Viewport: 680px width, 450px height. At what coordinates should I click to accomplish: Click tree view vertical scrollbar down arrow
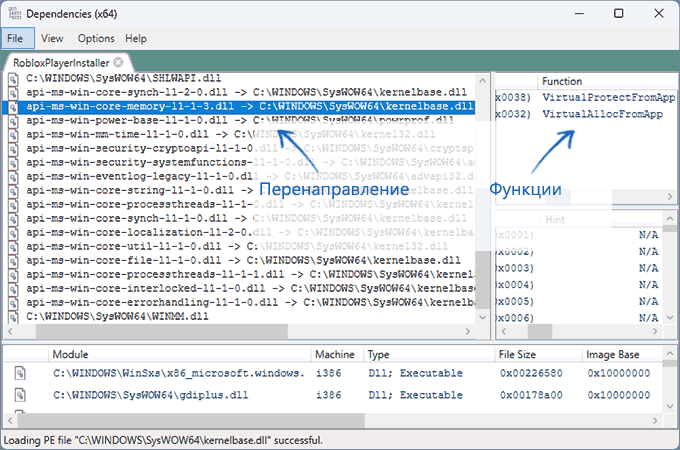pyautogui.click(x=483, y=317)
